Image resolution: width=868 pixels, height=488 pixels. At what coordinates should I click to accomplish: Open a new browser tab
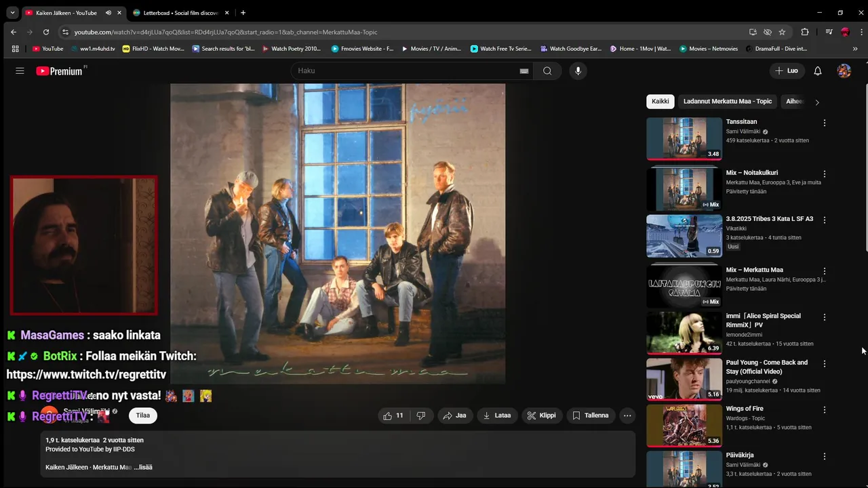tap(243, 12)
